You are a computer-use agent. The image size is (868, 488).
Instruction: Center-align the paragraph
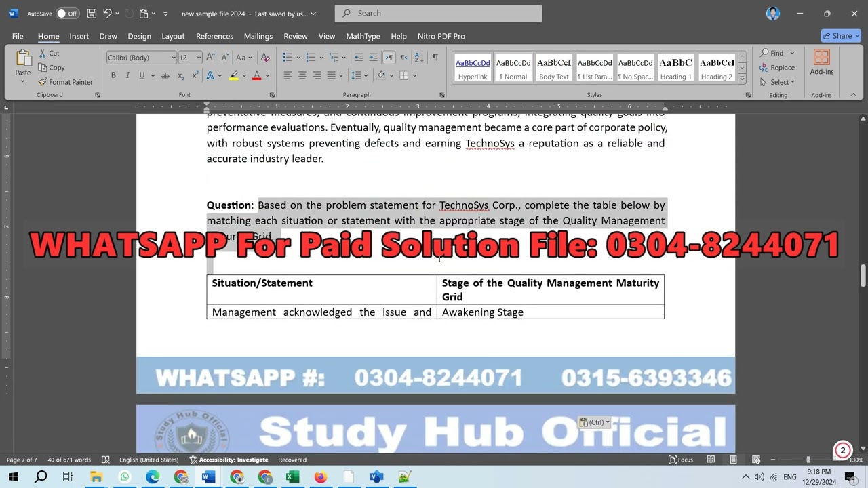(302, 76)
